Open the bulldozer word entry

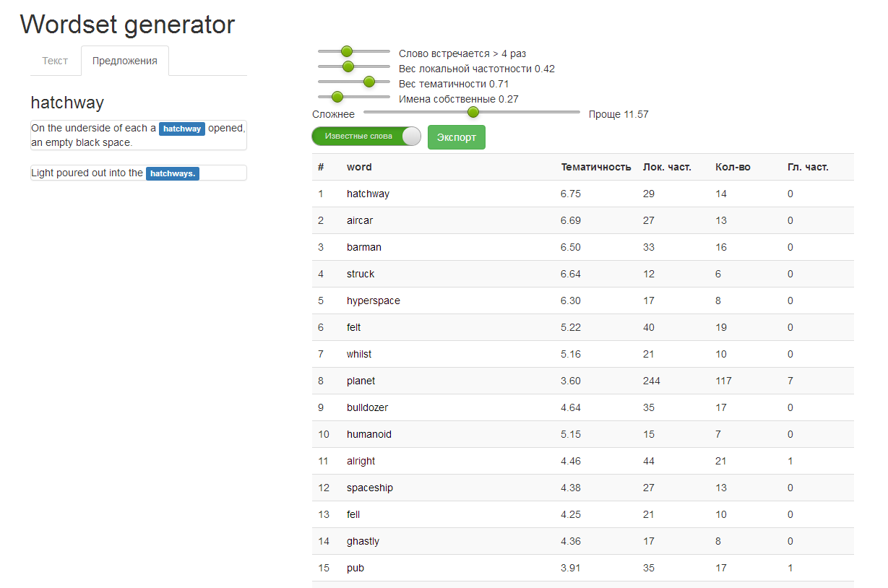(367, 407)
